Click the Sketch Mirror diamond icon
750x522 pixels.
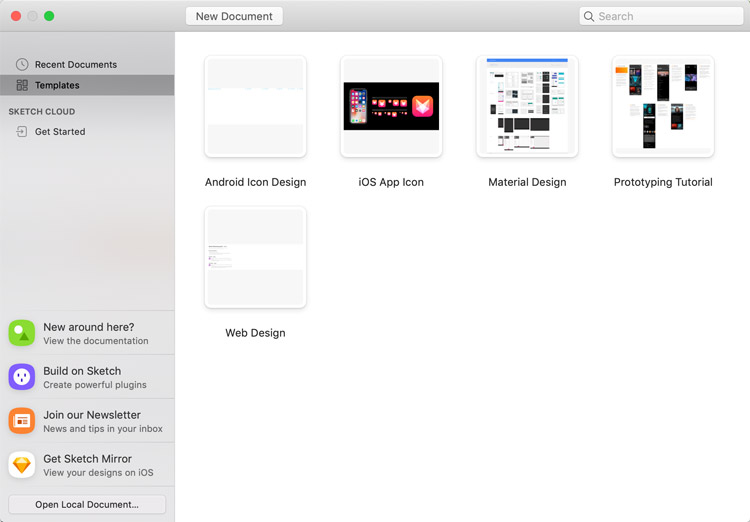22,465
